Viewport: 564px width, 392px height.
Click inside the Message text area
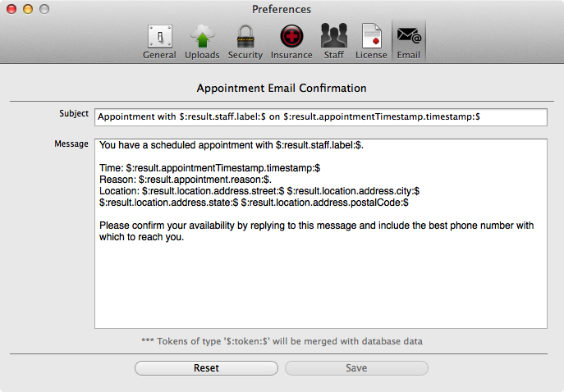pyautogui.click(x=321, y=234)
